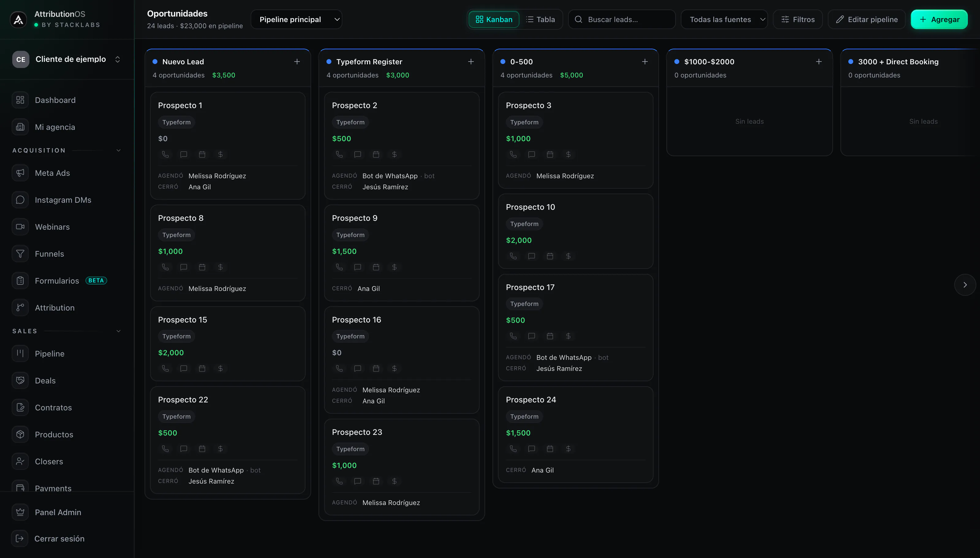This screenshot has width=980, height=558.
Task: Click Cerrar sesión to log out
Action: [67, 538]
